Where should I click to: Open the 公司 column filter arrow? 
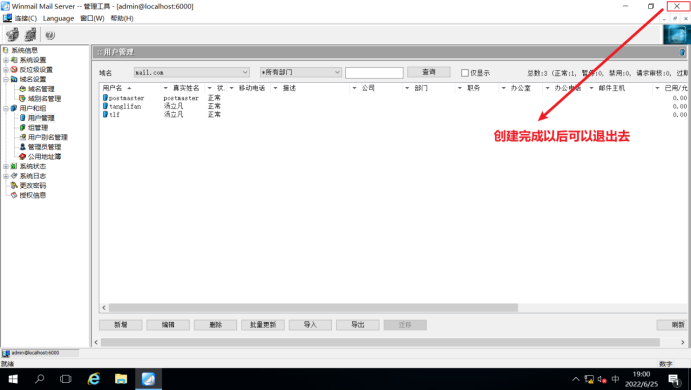click(x=354, y=89)
